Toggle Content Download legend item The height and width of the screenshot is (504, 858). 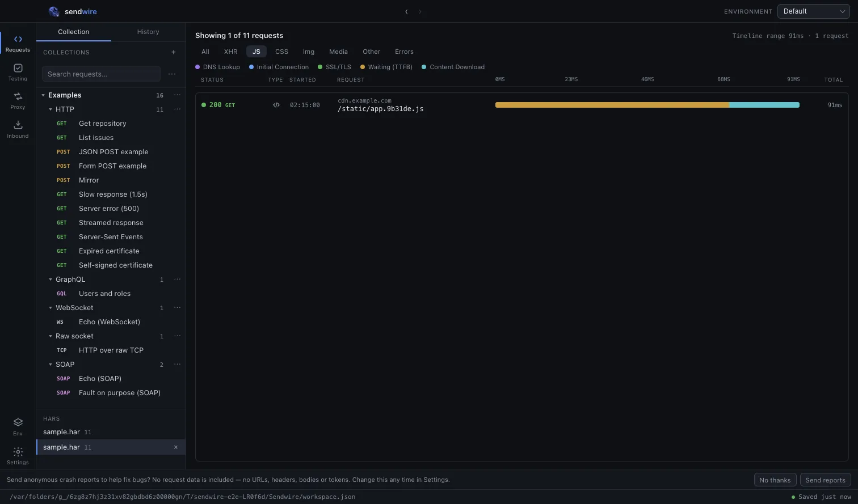453,67
